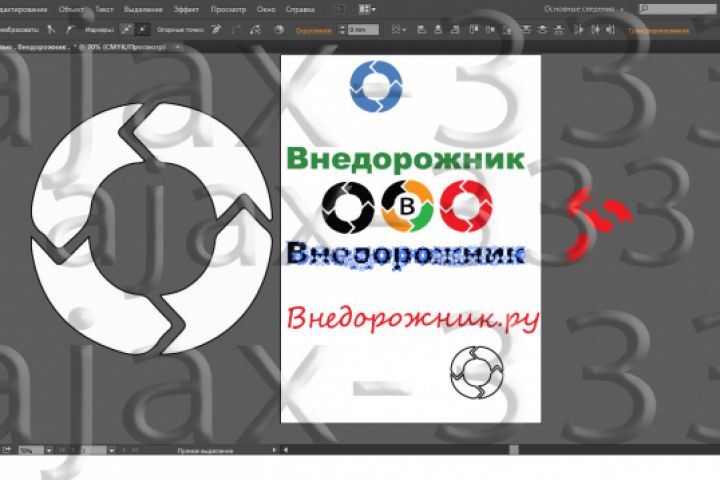Click the zoom level field in status bar

(x=30, y=451)
